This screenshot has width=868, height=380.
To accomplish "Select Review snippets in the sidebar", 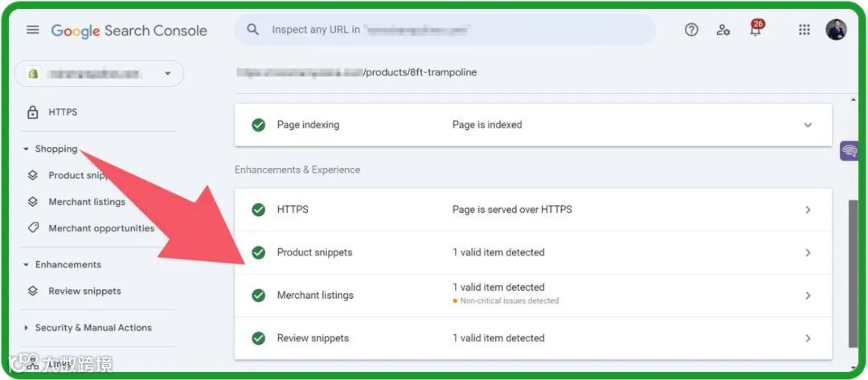I will pyautogui.click(x=84, y=291).
